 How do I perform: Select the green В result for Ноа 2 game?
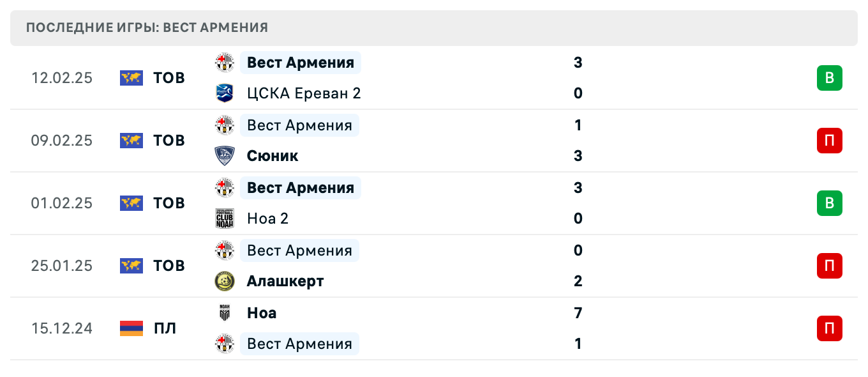829,203
